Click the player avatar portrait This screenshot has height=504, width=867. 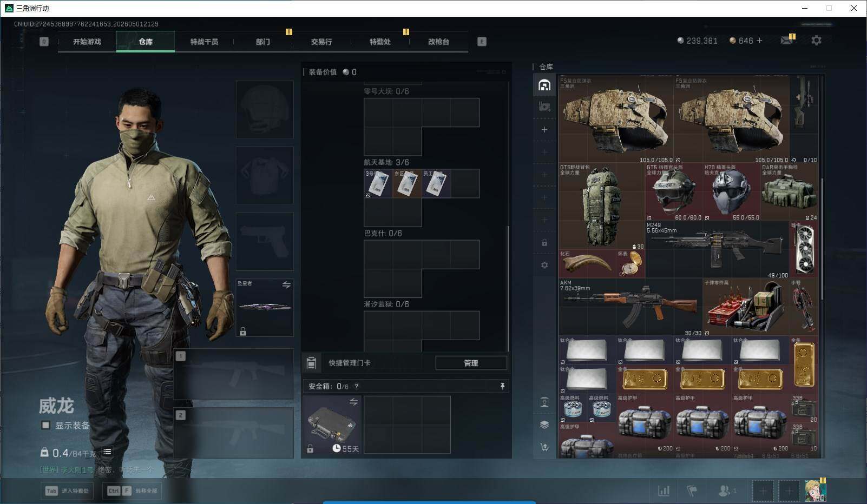(x=815, y=490)
